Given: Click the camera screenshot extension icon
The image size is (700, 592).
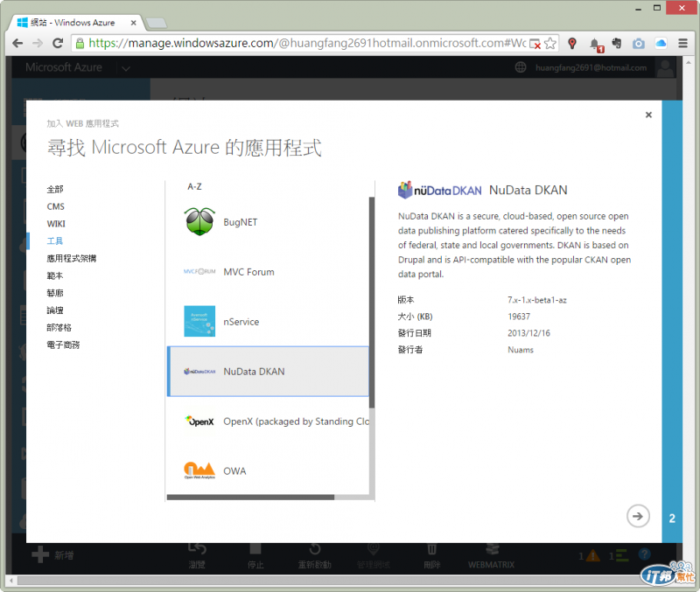Looking at the screenshot, I should pyautogui.click(x=639, y=43).
